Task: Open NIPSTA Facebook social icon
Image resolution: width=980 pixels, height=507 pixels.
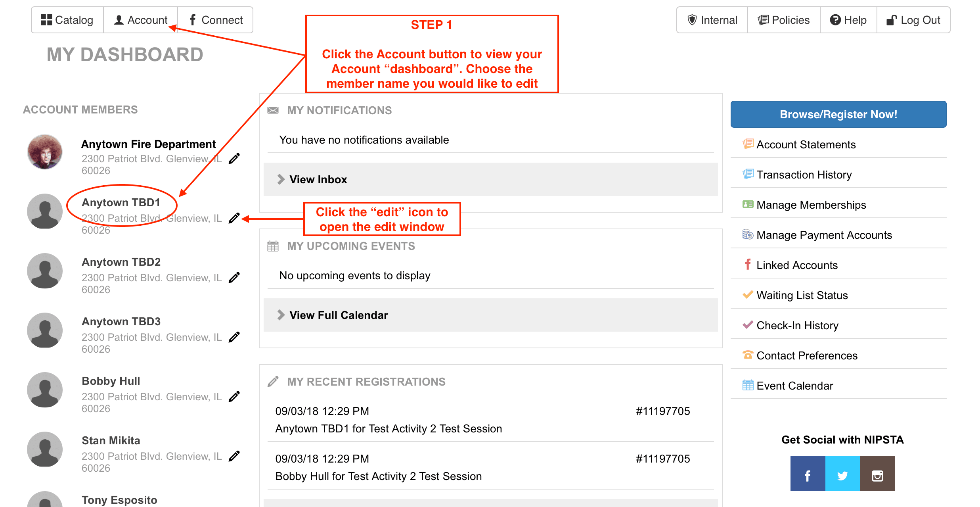Action: pyautogui.click(x=808, y=474)
